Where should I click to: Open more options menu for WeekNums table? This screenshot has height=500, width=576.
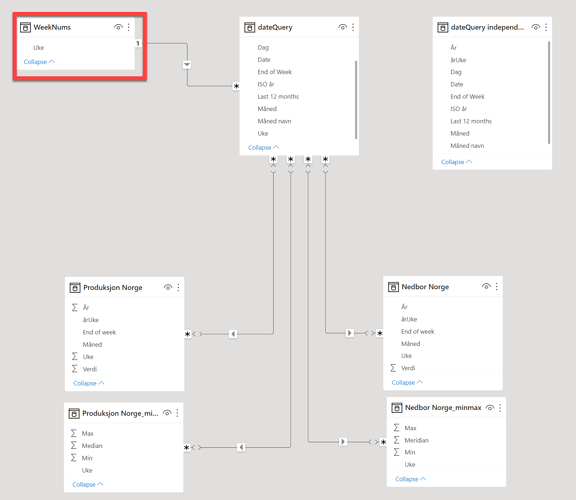(x=129, y=27)
